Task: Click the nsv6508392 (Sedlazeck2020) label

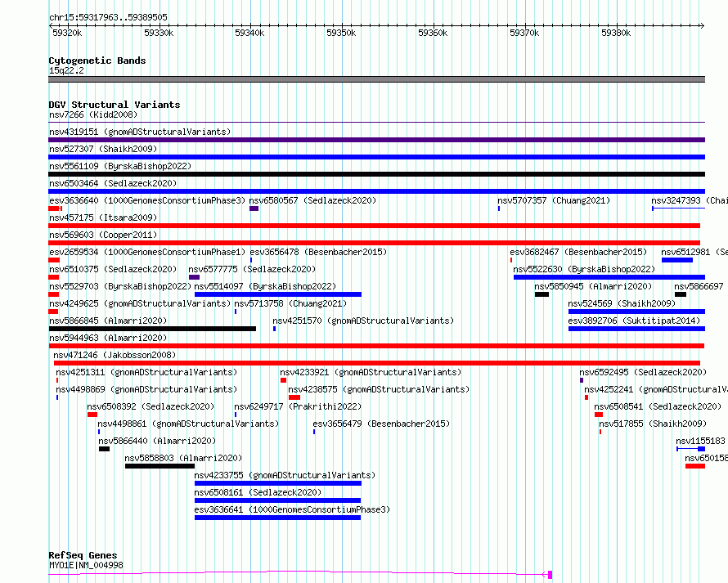Action: [151, 406]
